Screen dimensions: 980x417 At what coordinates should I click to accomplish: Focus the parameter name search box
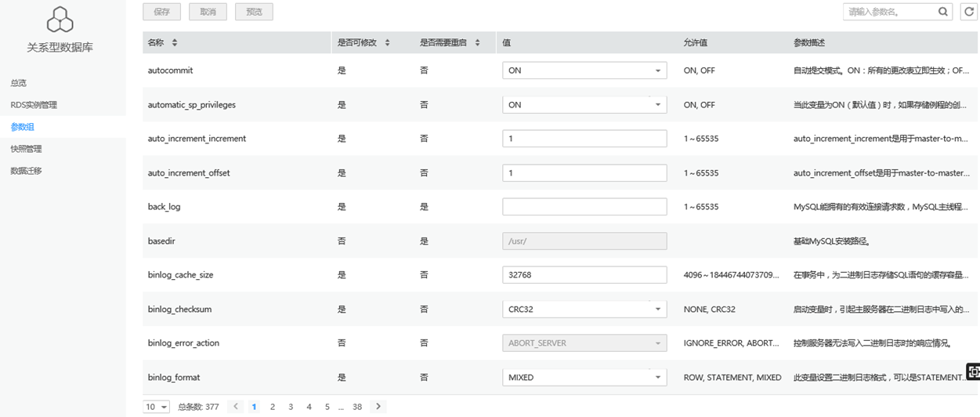(x=891, y=12)
